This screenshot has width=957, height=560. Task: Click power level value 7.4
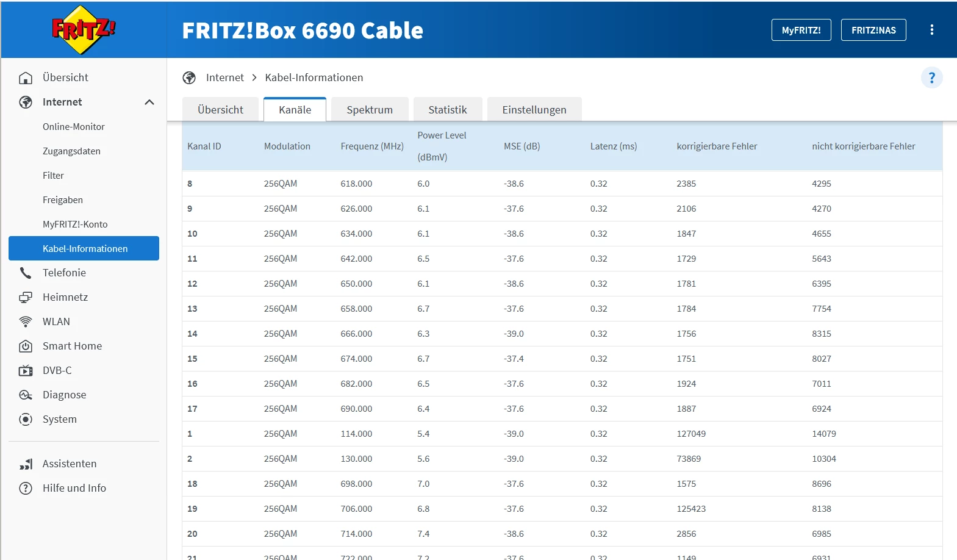coord(423,534)
